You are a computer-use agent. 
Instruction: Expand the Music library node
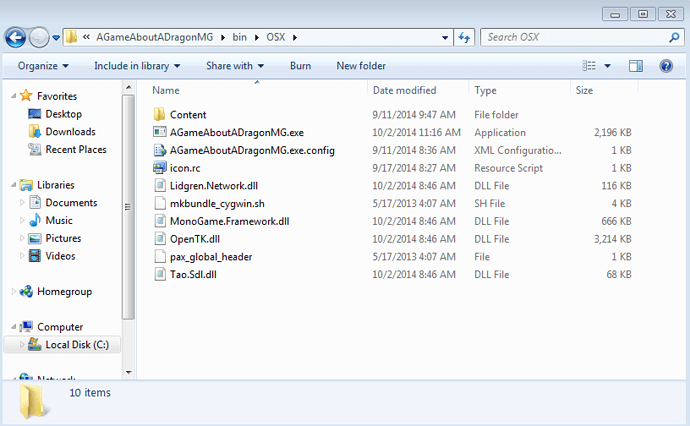pos(22,220)
